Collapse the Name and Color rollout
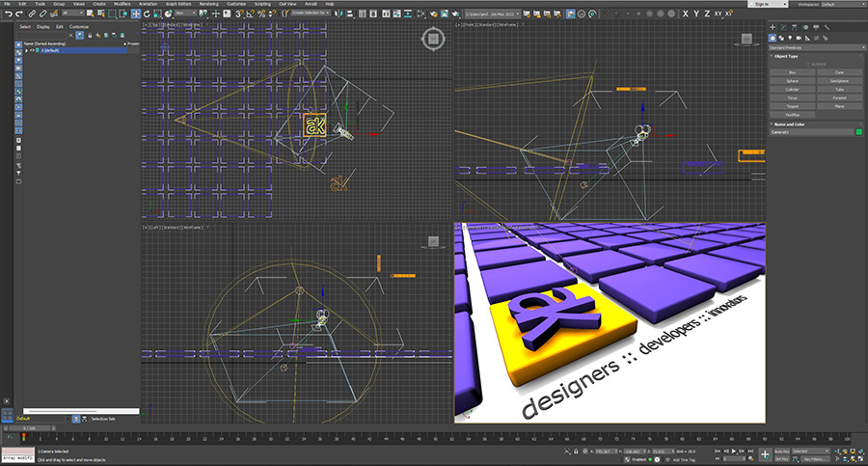 tap(817, 124)
